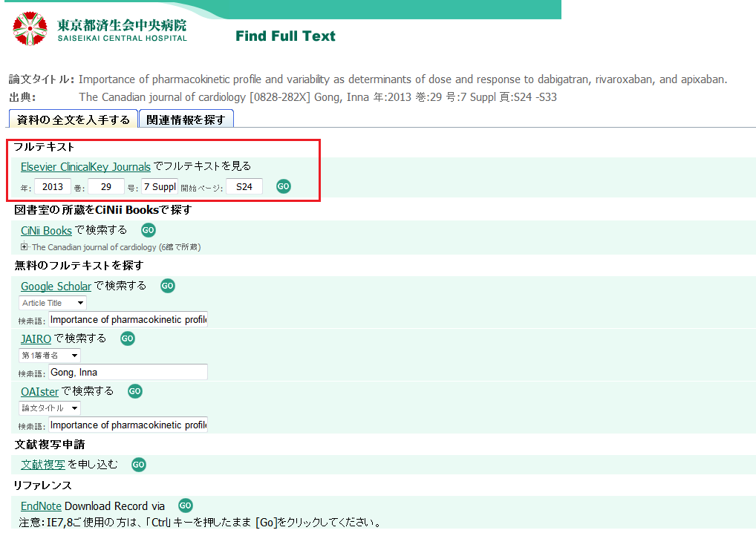
Task: Click the source text 'The Canadian journal of cardiology [0828-282X]'
Action: tap(195, 97)
